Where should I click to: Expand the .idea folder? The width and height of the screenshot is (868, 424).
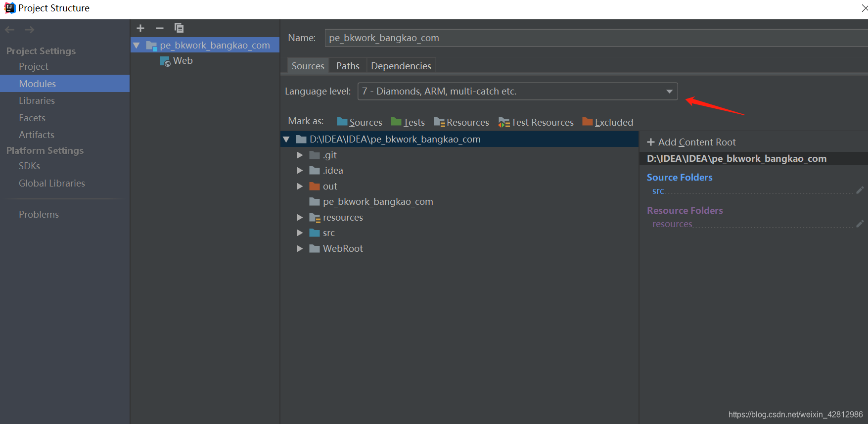pyautogui.click(x=300, y=171)
